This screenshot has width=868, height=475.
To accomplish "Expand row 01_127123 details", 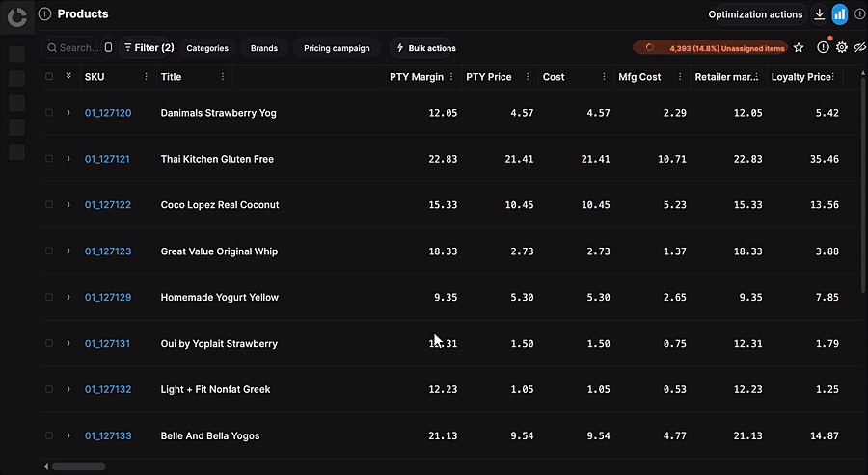I will (x=68, y=251).
